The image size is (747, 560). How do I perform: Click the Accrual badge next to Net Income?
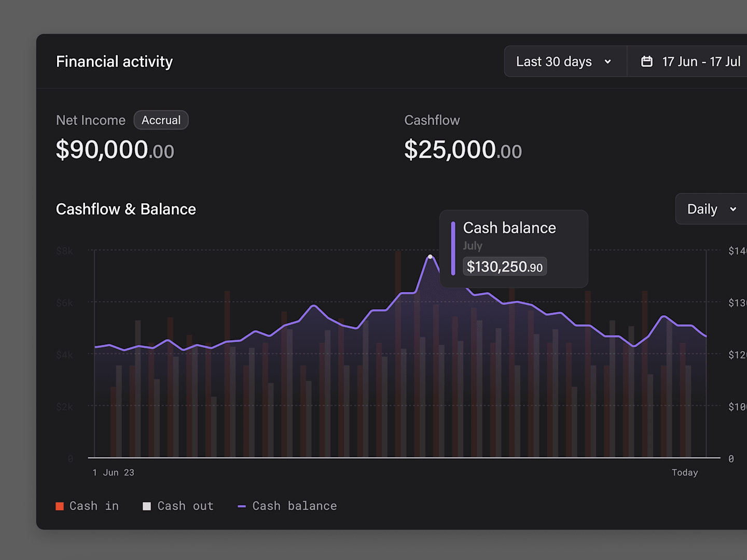tap(161, 120)
